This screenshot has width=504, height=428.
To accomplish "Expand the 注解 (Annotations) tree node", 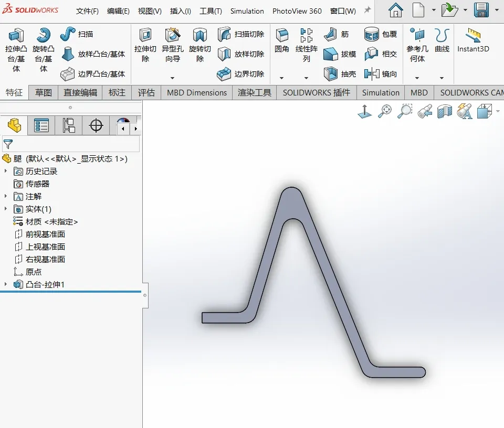I will 6,196.
